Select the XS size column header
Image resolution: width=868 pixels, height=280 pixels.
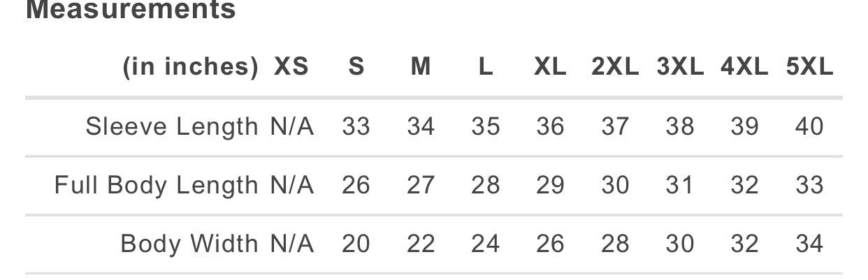click(x=291, y=67)
